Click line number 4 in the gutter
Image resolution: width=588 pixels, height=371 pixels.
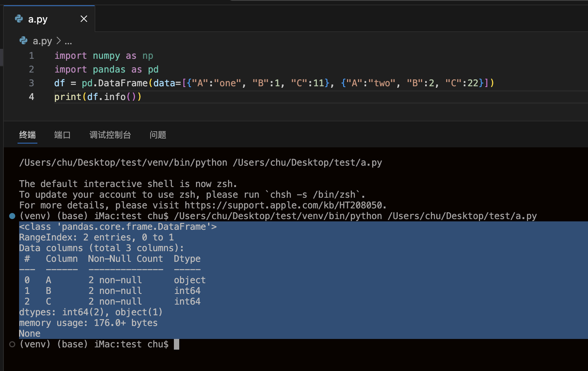32,97
